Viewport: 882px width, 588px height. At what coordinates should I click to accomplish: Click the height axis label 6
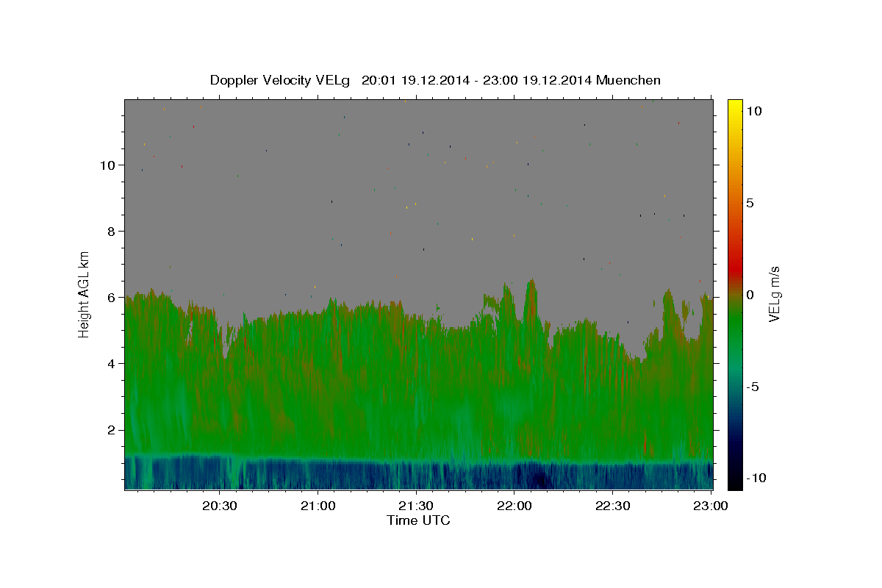(x=112, y=297)
